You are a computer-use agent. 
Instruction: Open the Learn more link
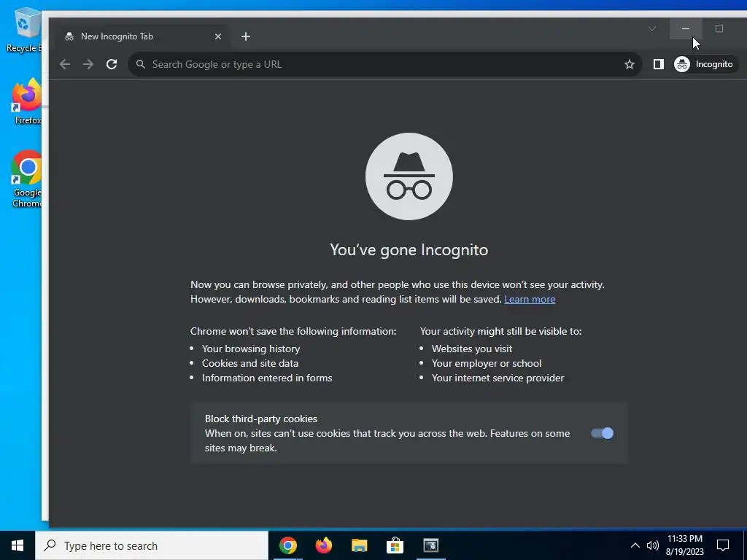pyautogui.click(x=530, y=299)
